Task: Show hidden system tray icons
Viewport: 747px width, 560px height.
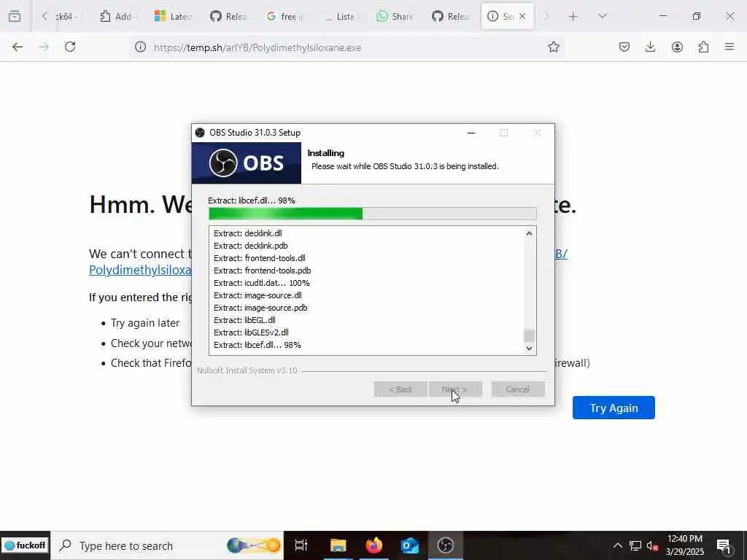Action: coord(617,545)
